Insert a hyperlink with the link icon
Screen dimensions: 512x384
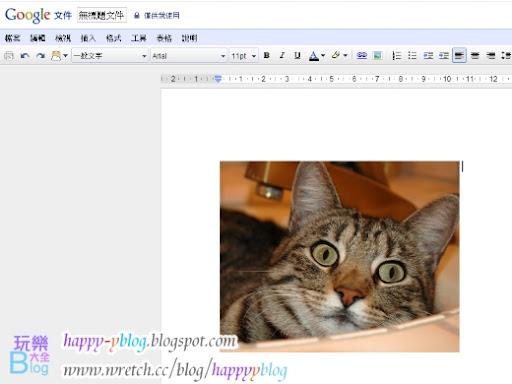[362, 55]
